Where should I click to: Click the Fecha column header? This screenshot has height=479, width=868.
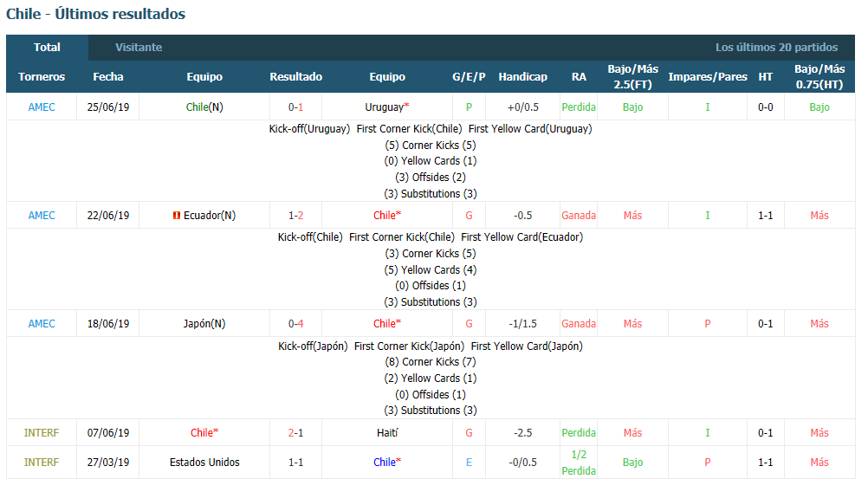point(108,77)
